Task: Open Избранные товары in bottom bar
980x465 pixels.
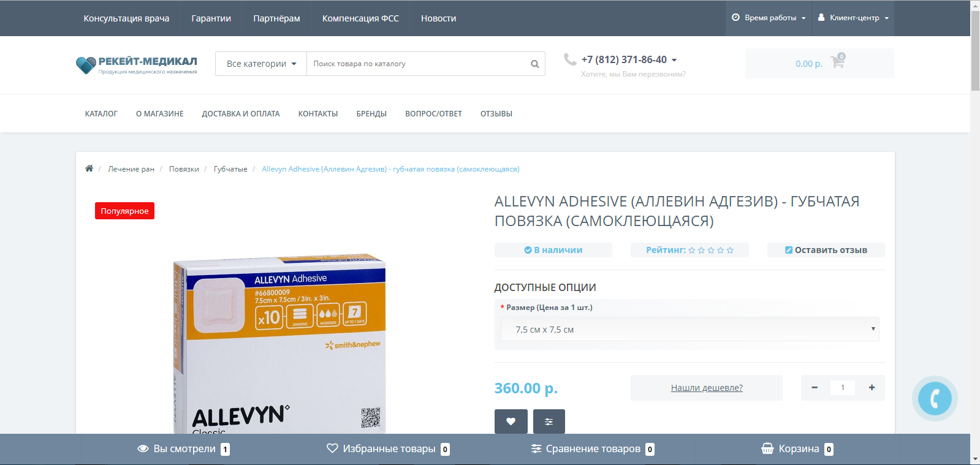Action: pyautogui.click(x=388, y=449)
